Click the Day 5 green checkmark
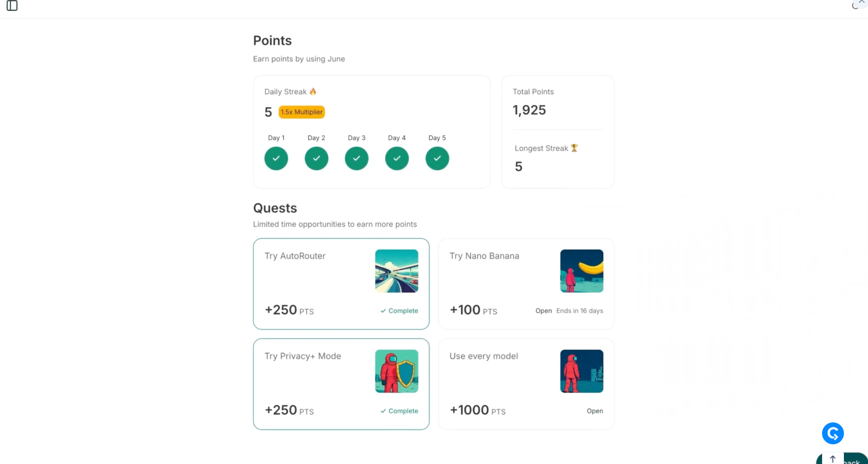This screenshot has width=868, height=464. [437, 159]
